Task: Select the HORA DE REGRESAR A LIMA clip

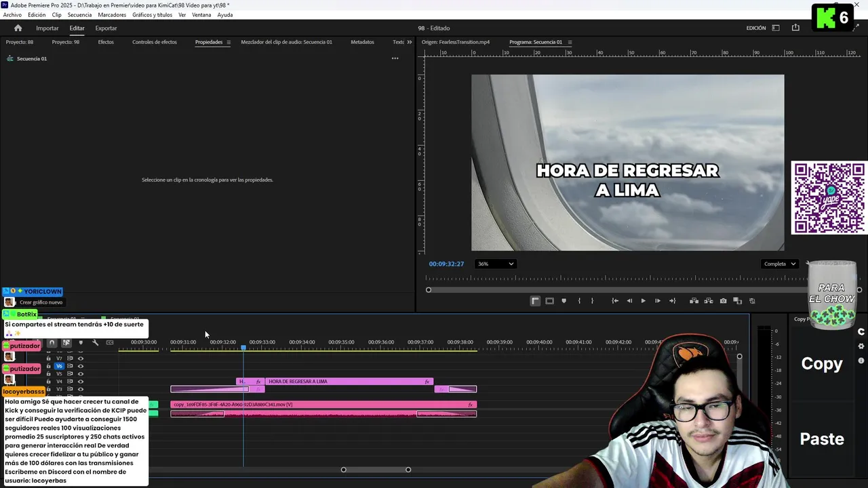Action: click(x=349, y=382)
